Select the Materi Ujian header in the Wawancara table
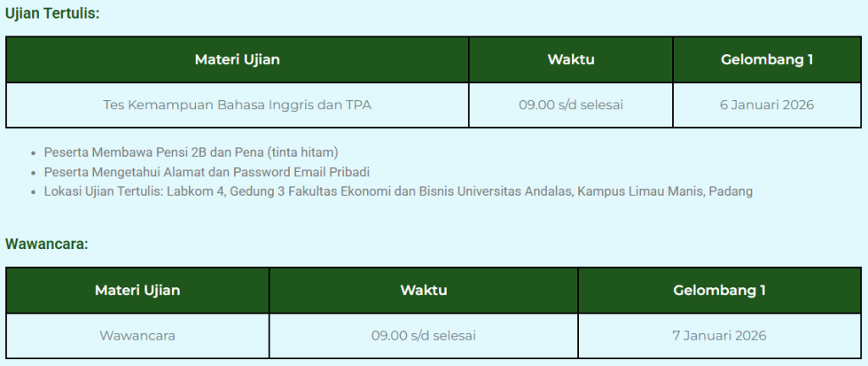Image resolution: width=868 pixels, height=366 pixels. click(137, 291)
